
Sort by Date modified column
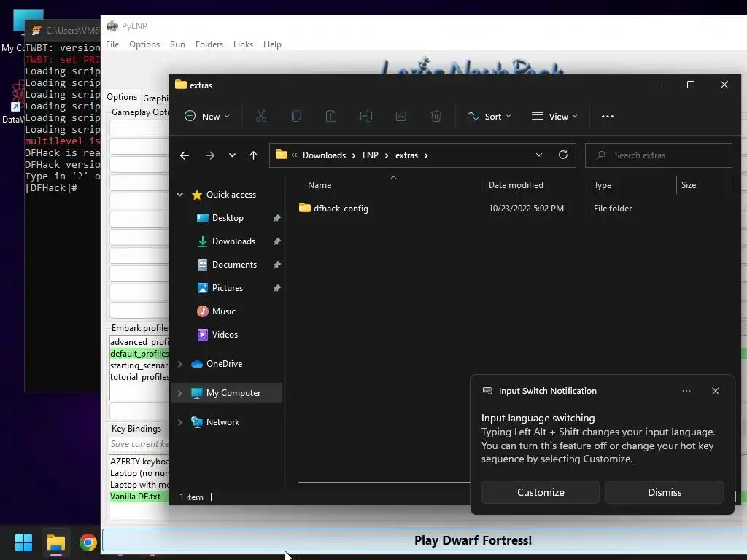point(516,185)
